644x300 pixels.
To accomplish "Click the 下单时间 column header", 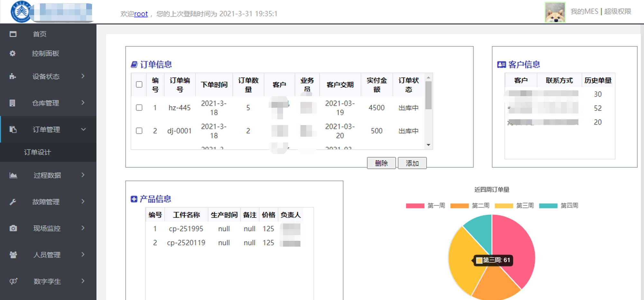I will 214,85.
